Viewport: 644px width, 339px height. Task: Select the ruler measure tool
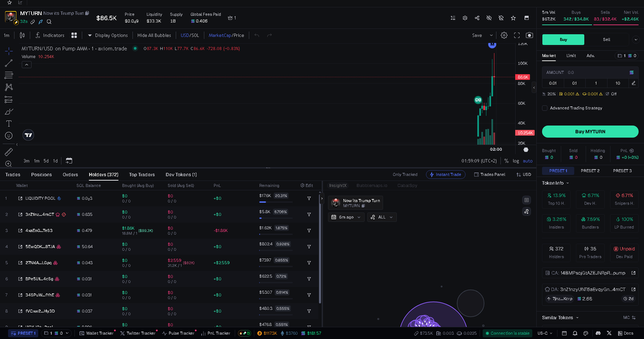(9, 152)
